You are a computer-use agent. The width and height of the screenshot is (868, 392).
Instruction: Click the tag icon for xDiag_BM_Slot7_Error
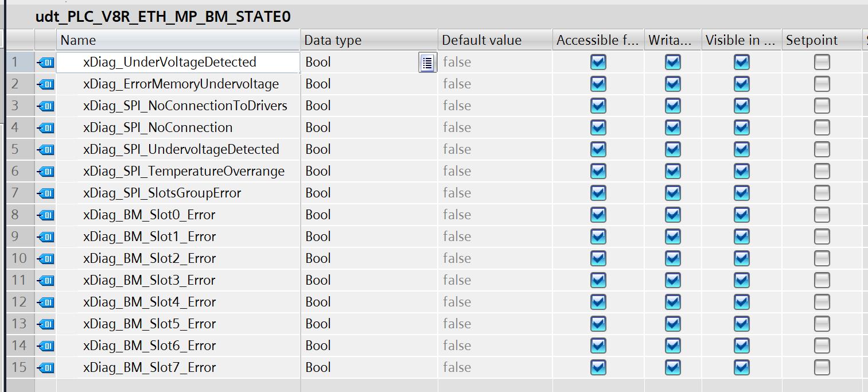[x=45, y=368]
